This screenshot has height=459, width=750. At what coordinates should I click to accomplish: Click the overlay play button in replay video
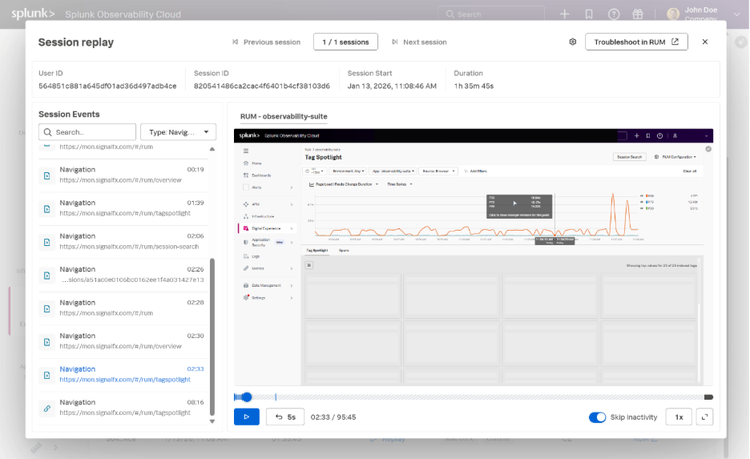tap(515, 204)
